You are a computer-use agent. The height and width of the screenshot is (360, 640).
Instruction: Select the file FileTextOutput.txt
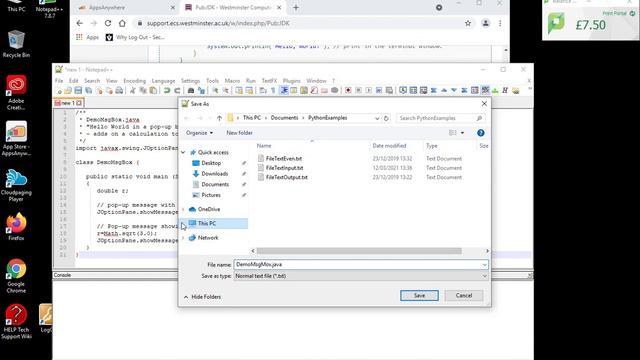(x=287, y=177)
